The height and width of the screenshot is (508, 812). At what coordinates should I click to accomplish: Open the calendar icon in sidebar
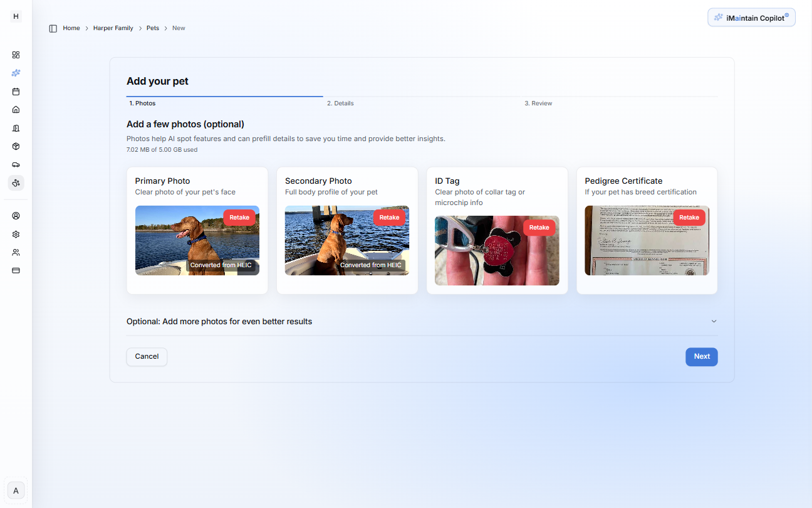pyautogui.click(x=16, y=91)
